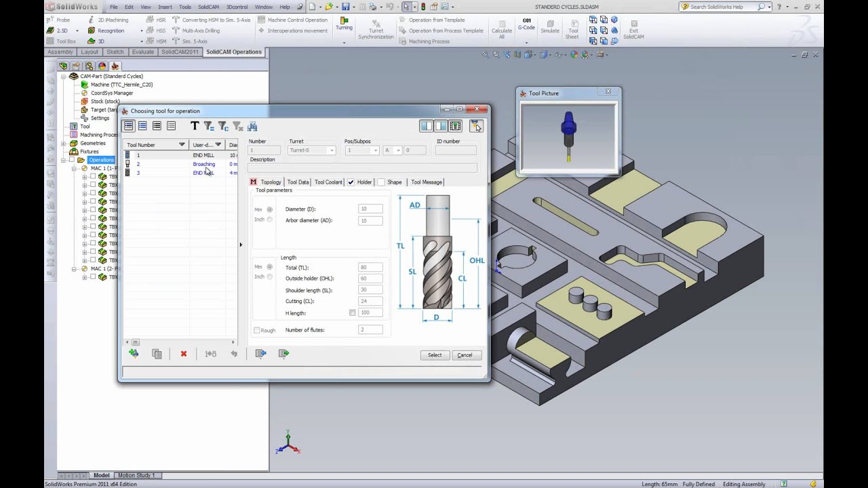Click the Tool Picture preview thumbnail
Image resolution: width=868 pixels, height=488 pixels.
point(568,138)
